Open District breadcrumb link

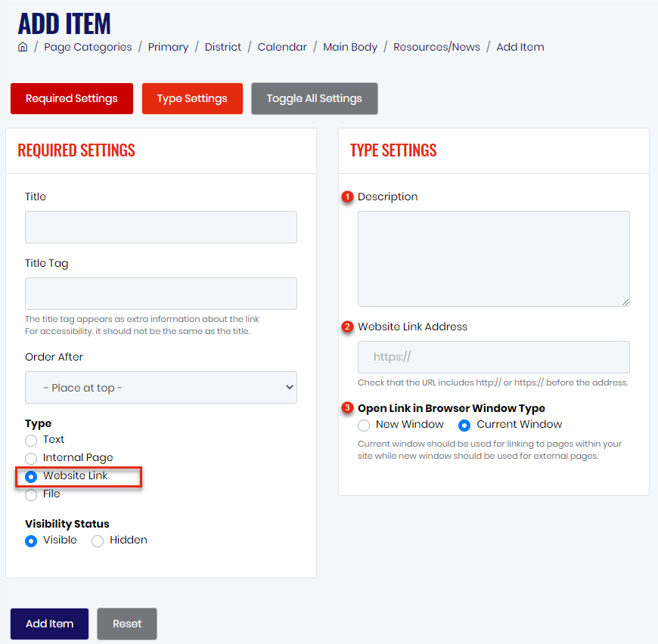click(x=223, y=47)
